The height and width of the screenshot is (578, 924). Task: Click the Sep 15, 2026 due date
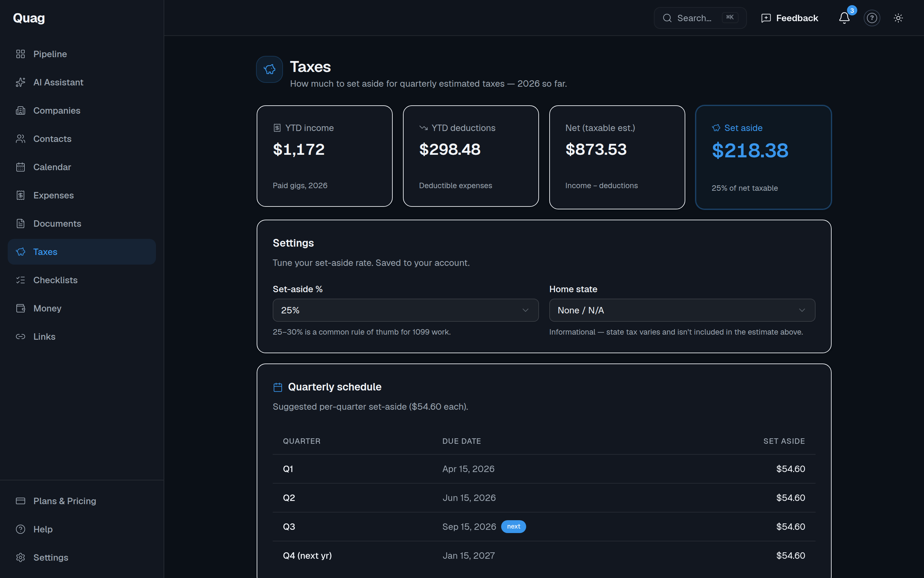tap(469, 526)
